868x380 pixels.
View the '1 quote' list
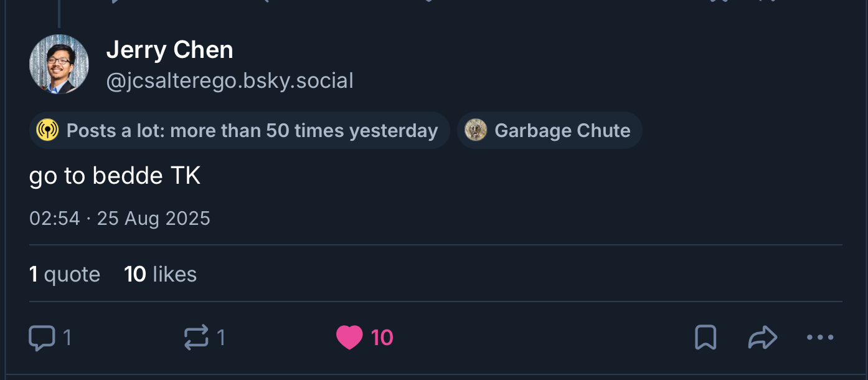coord(65,274)
